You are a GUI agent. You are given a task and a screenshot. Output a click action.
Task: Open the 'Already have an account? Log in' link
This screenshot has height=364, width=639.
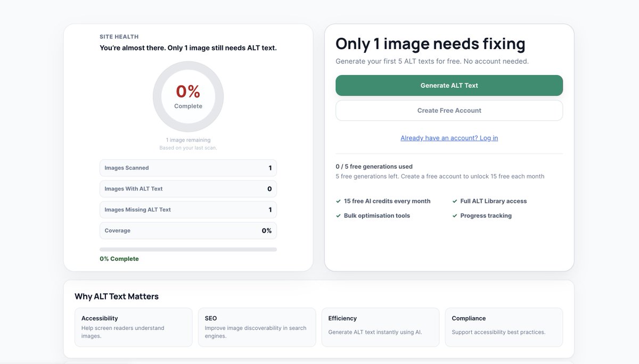[449, 138]
